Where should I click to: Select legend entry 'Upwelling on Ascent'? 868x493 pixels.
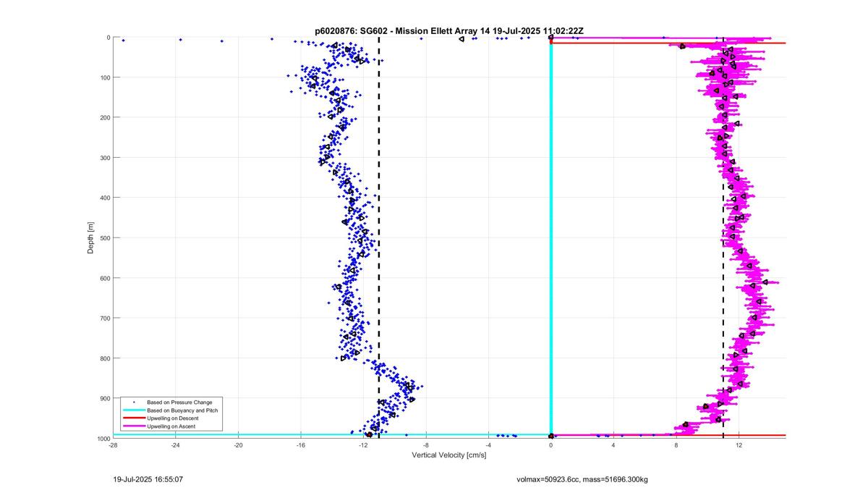171,426
